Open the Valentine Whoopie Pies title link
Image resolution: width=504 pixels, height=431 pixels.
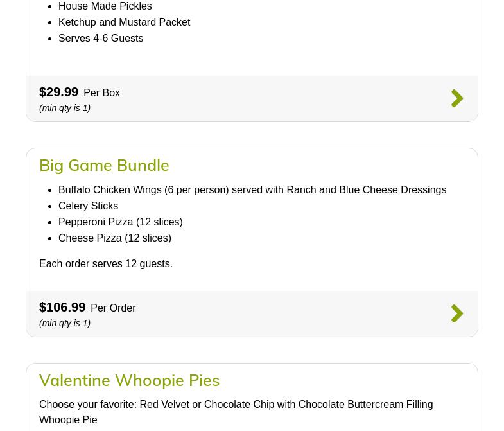pos(129,380)
